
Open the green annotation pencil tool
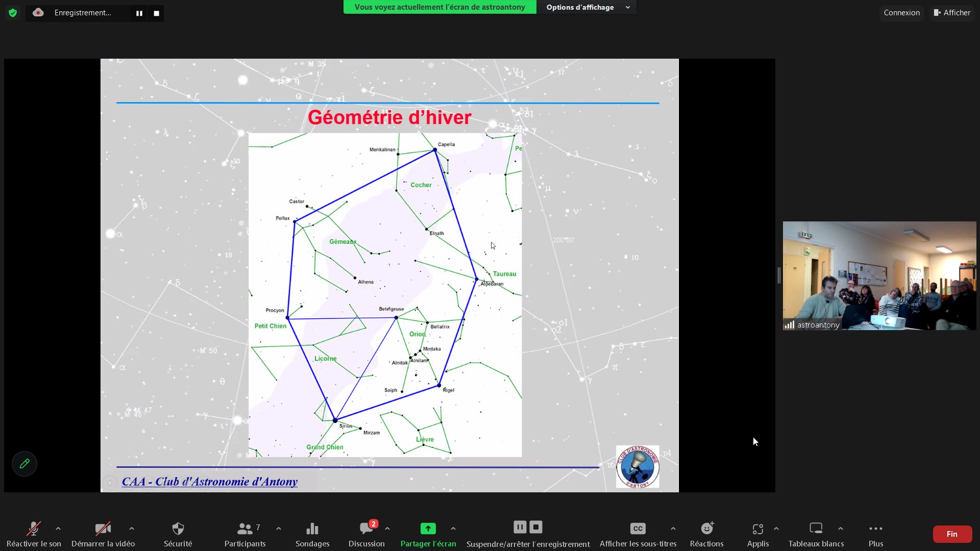24,464
